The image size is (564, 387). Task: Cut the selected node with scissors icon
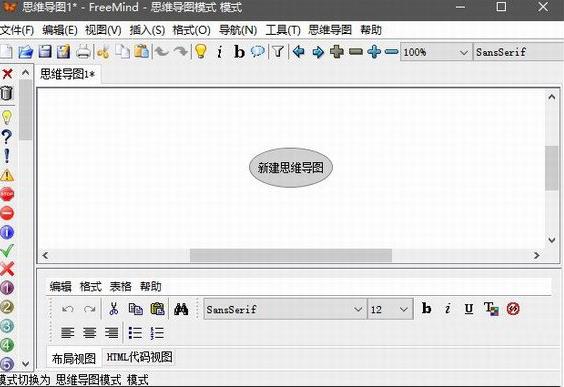pos(103,52)
